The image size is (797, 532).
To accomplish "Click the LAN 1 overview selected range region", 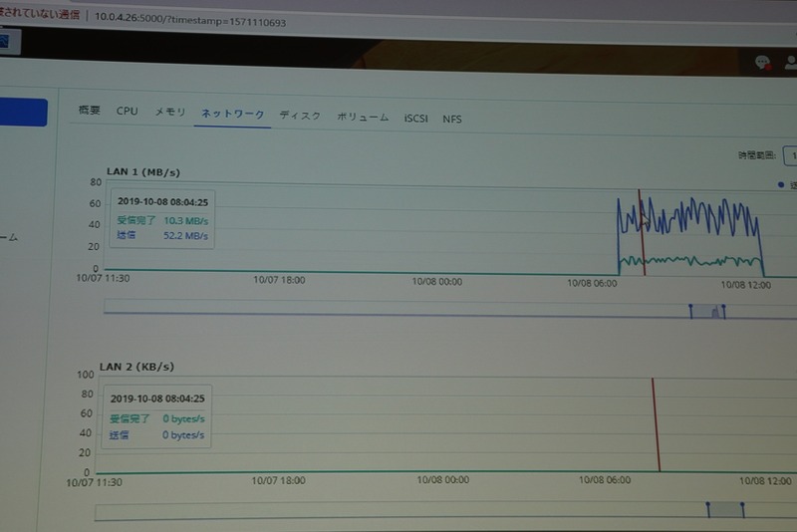I will coord(707,312).
